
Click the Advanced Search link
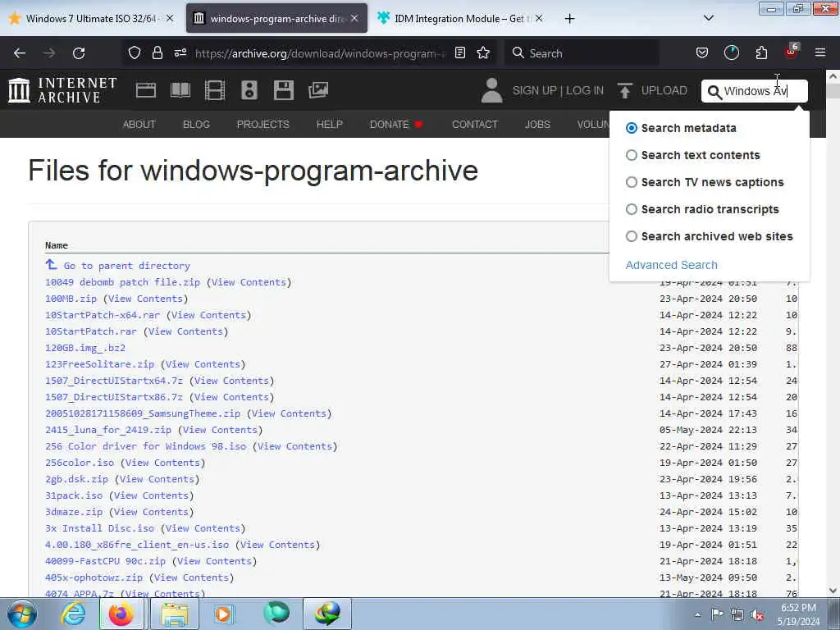[671, 265]
